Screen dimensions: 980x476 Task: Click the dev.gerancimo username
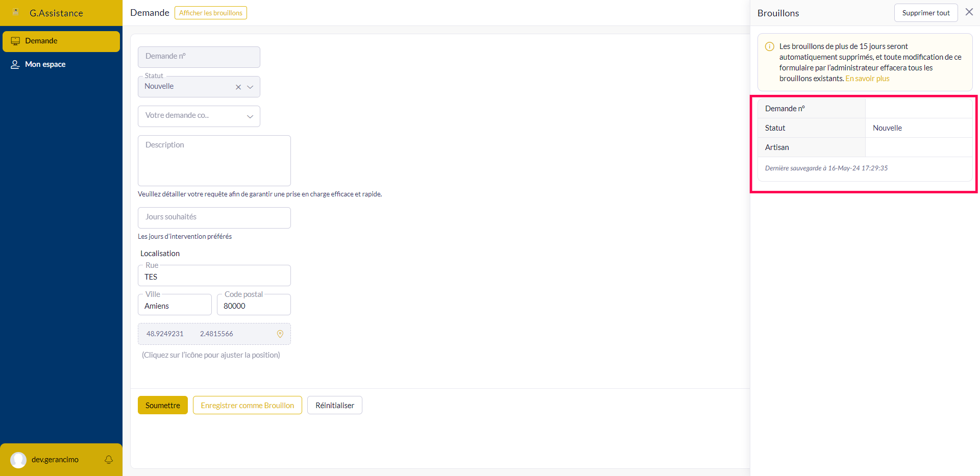(x=55, y=460)
